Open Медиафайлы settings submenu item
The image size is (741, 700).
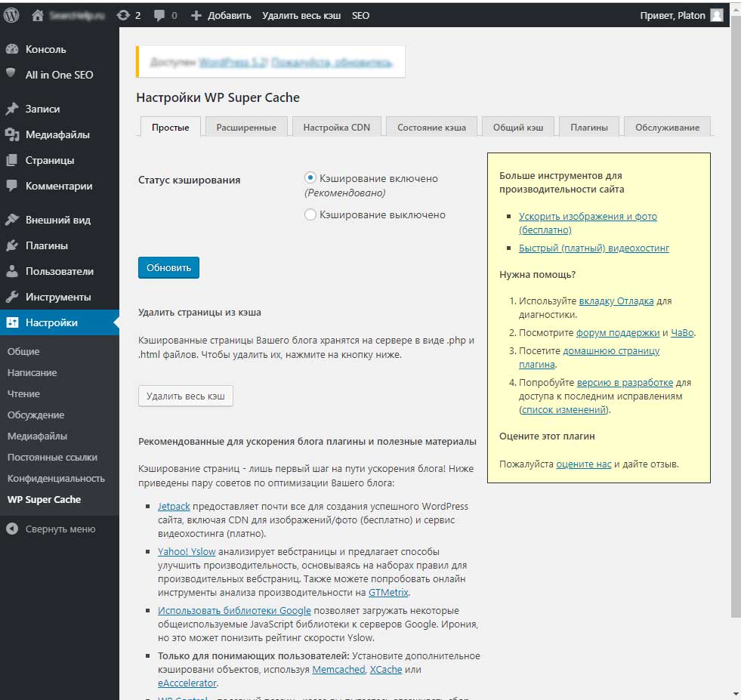point(37,436)
